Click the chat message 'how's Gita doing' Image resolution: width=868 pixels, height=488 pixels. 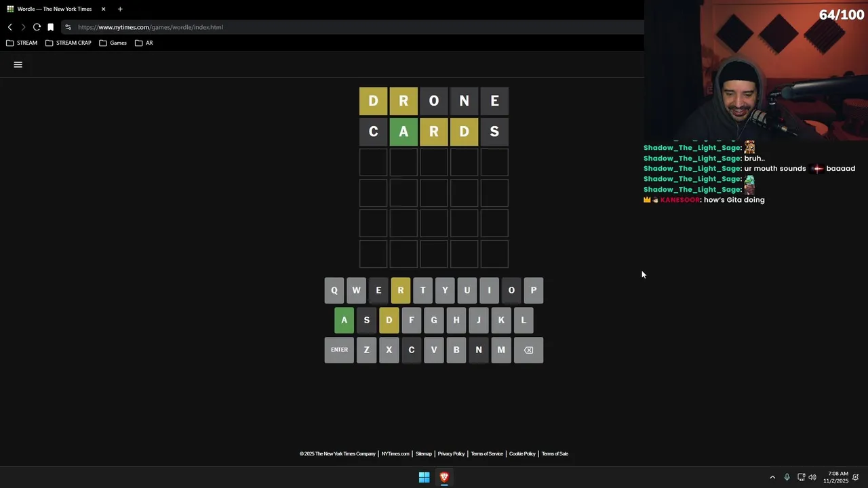(x=734, y=200)
